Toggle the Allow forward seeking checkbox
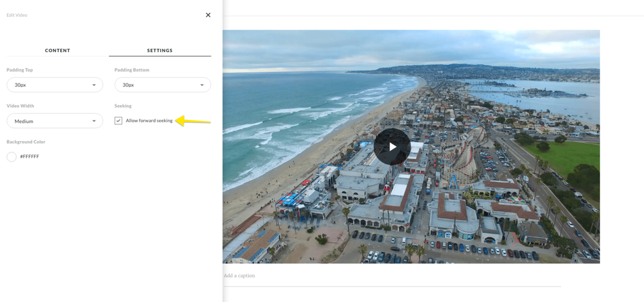 coord(118,120)
